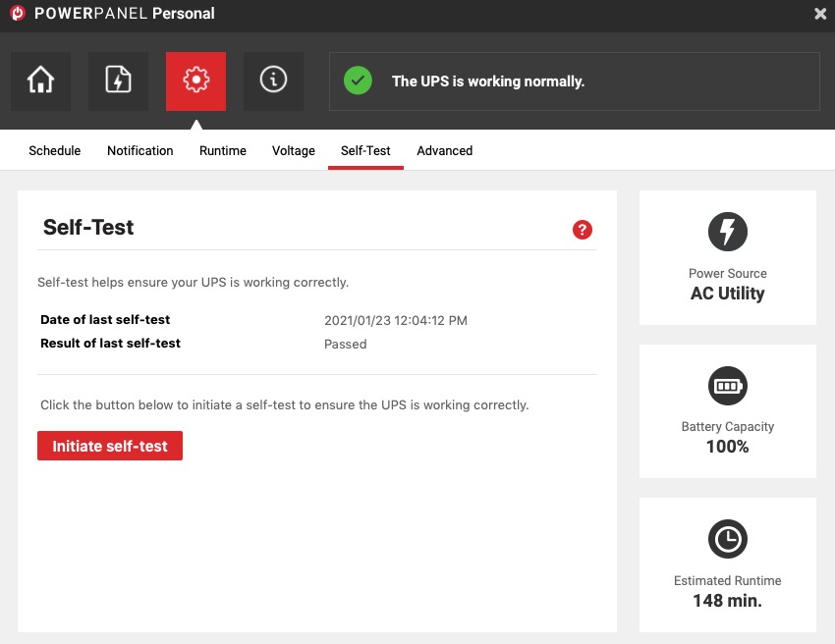This screenshot has height=644, width=835.
Task: Go to the Advanced tab
Action: click(x=445, y=150)
